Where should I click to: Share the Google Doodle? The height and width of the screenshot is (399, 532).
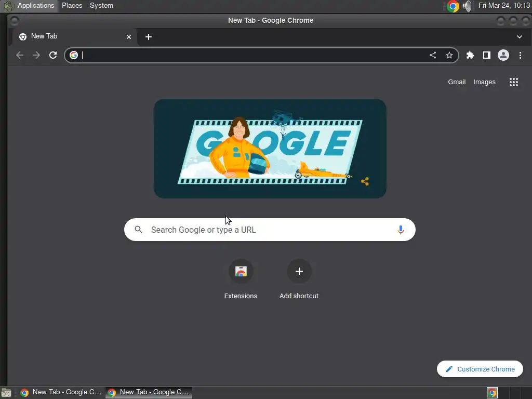[365, 181]
